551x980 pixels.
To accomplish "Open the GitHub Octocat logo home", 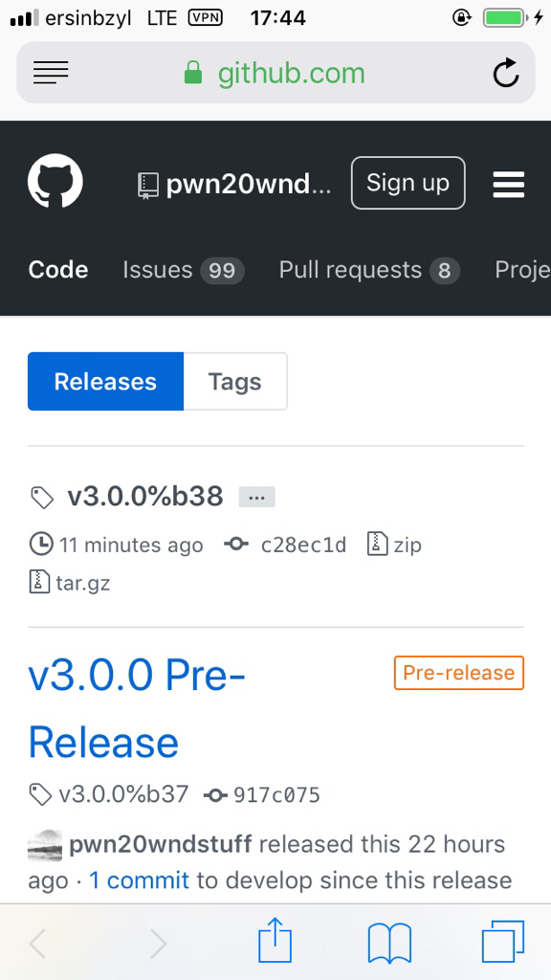I will pyautogui.click(x=55, y=181).
